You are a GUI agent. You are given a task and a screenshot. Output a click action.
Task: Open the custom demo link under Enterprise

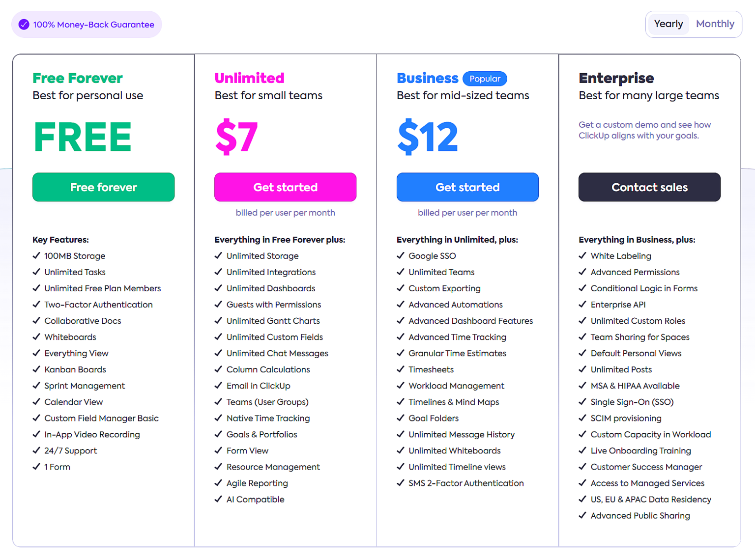click(x=644, y=130)
